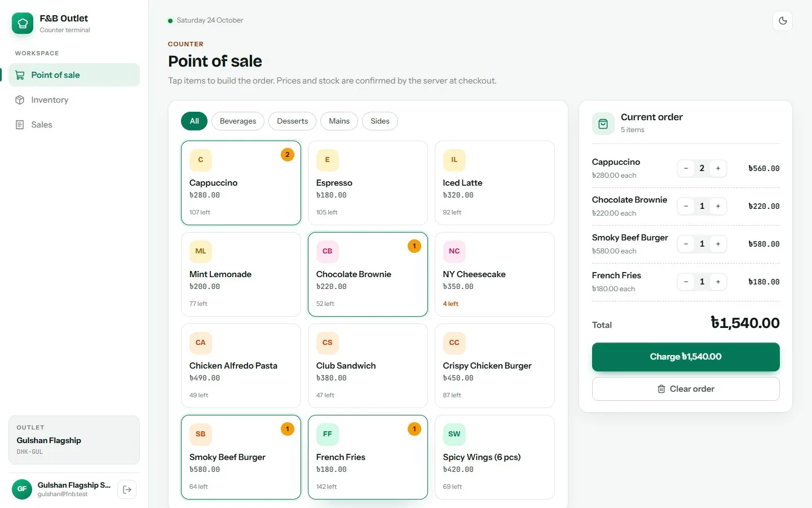This screenshot has height=508, width=812.
Task: Select the Gulshan Flagship outlet card
Action: [x=74, y=440]
